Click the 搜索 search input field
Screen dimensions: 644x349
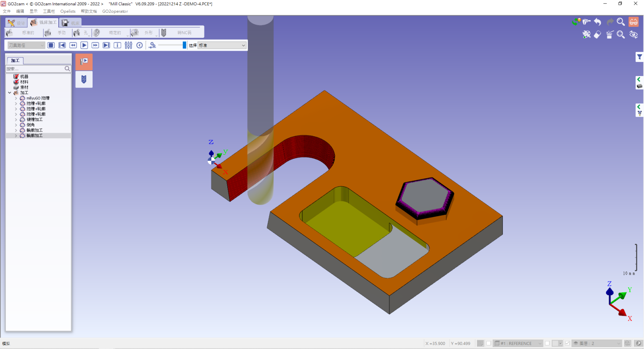tap(35, 69)
